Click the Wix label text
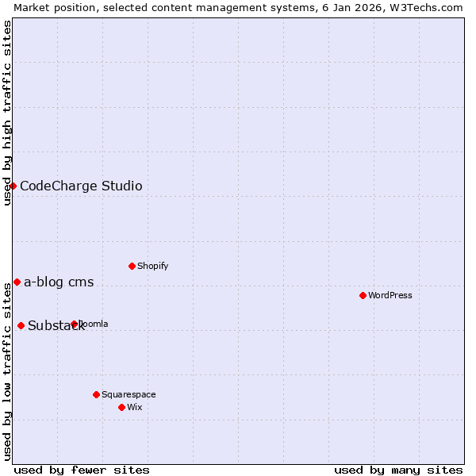The height and width of the screenshot is (476, 476). point(135,408)
